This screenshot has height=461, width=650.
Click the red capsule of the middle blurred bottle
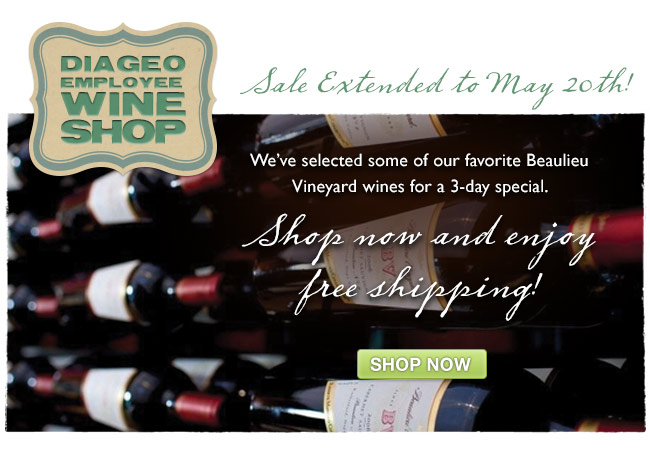pyautogui.click(x=199, y=288)
